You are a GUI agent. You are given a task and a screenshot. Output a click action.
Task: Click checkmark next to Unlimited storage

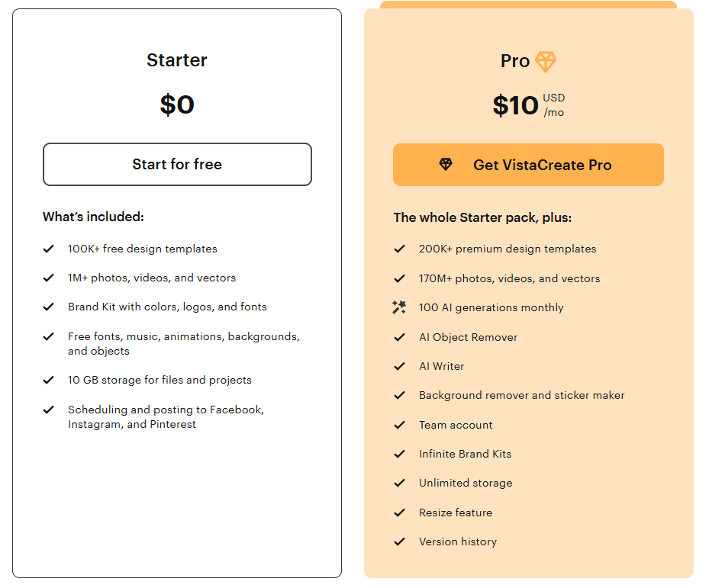click(x=399, y=483)
